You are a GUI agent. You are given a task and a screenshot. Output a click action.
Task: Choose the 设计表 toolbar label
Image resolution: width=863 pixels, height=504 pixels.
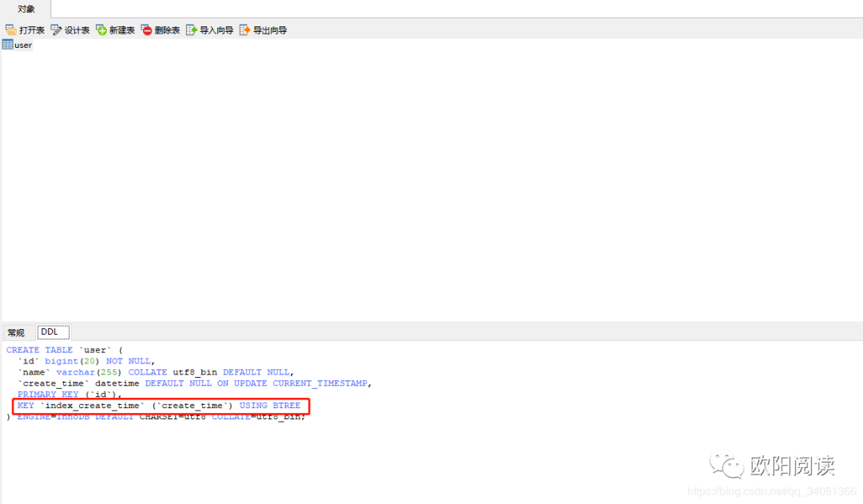(77, 30)
